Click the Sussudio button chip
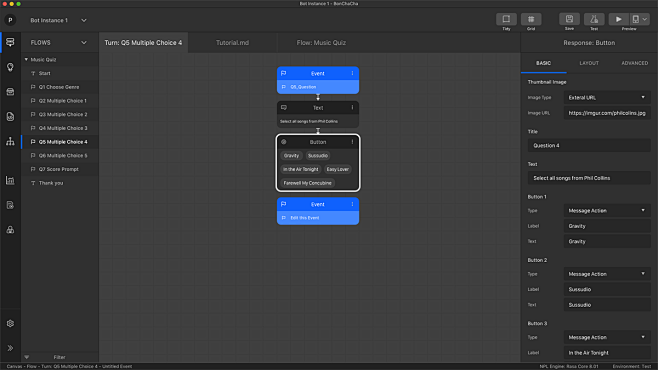The width and height of the screenshot is (658, 370). pyautogui.click(x=318, y=156)
